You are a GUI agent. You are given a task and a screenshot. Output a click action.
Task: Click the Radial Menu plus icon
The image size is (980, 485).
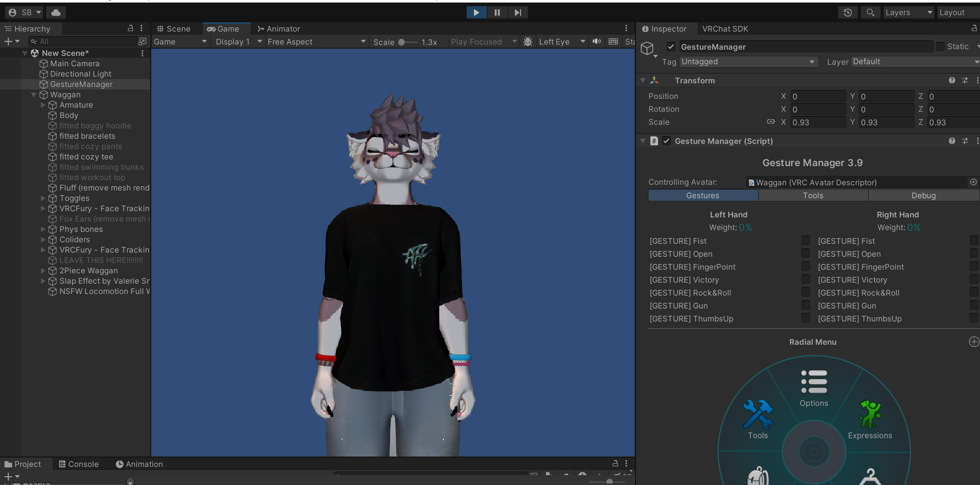974,342
